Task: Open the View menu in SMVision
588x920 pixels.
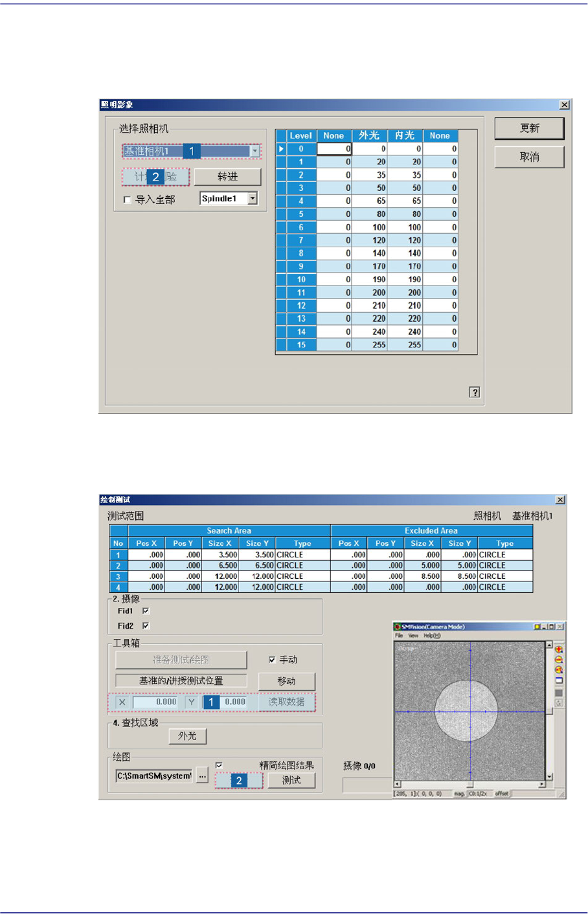Action: click(413, 636)
